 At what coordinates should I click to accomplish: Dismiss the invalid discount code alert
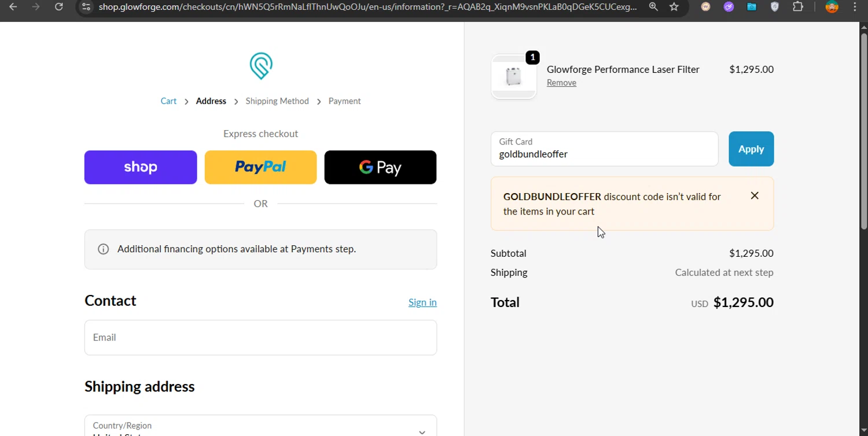point(755,195)
